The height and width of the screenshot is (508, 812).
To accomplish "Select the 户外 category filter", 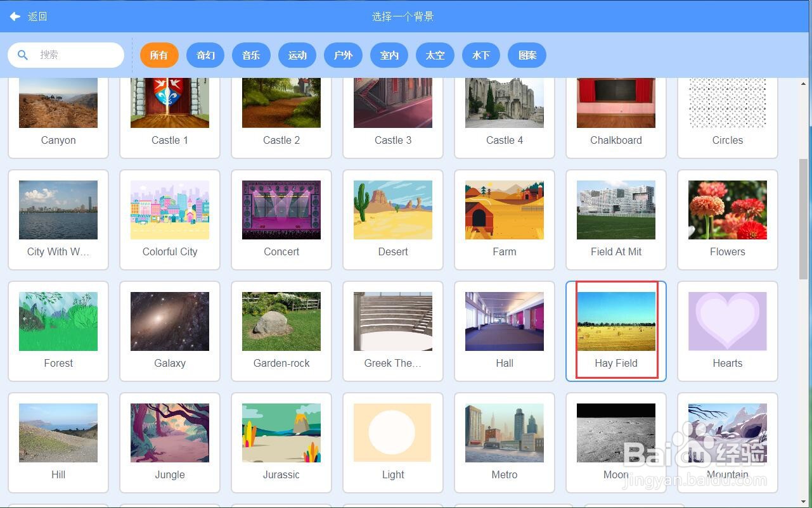I will click(343, 55).
